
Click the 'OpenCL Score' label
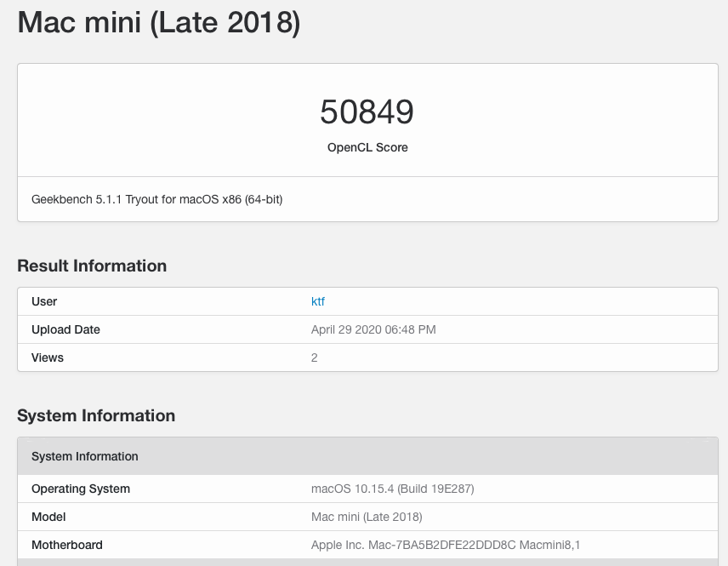pyautogui.click(x=367, y=147)
